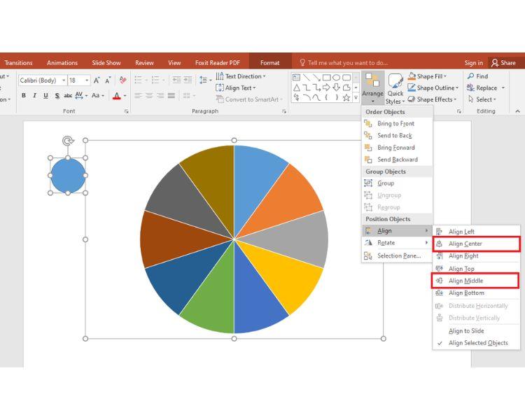
Task: Choose Align Center
Action: (x=477, y=244)
